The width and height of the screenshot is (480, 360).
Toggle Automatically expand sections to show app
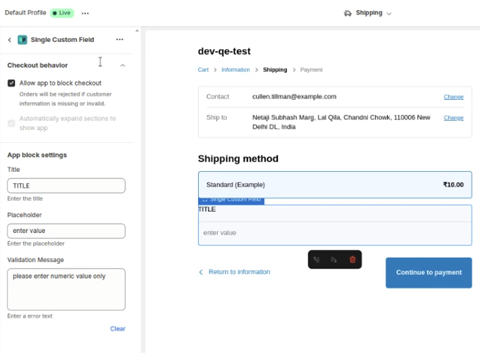tap(11, 123)
